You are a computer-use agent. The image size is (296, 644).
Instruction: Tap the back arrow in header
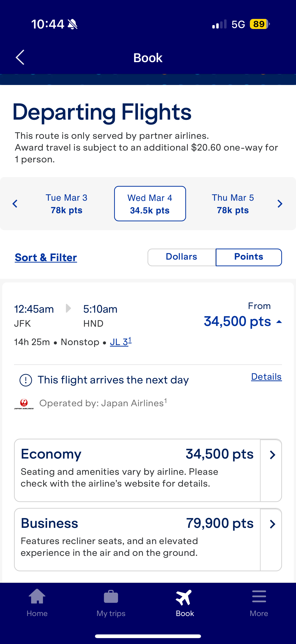pyautogui.click(x=20, y=57)
